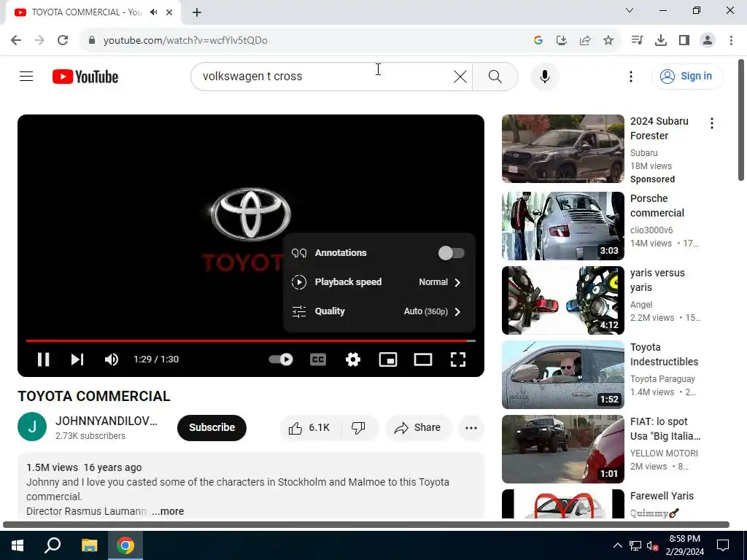
Task: Click the magnifier search button
Action: 495,76
